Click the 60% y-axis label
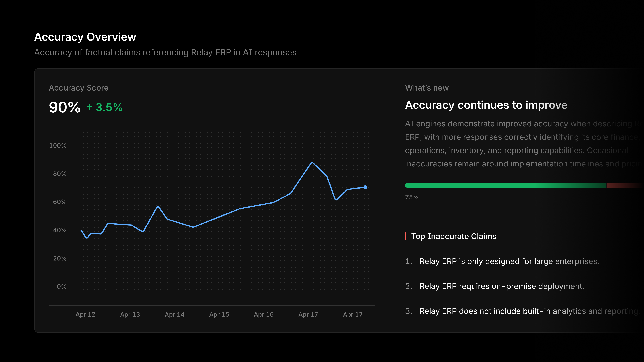 pyautogui.click(x=60, y=202)
